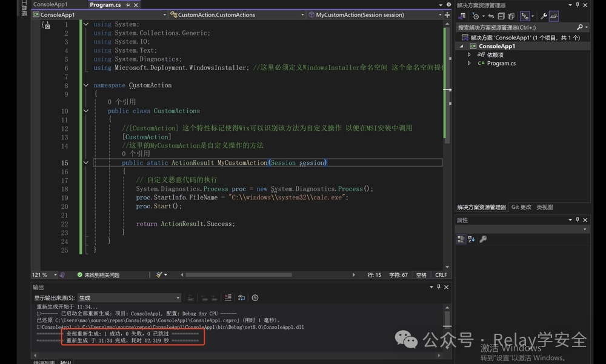Click find message in code Output icon
The image size is (606, 364).
191,297
